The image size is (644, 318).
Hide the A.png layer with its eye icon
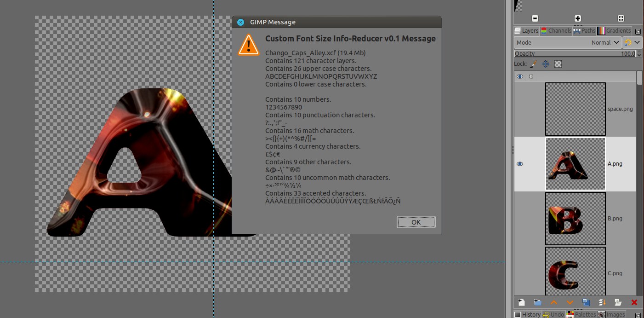click(x=520, y=164)
